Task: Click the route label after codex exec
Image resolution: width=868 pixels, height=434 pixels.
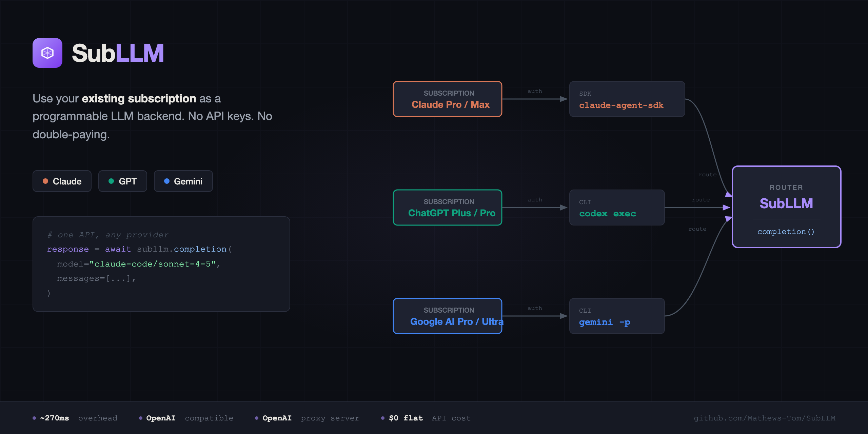Action: coord(701,200)
